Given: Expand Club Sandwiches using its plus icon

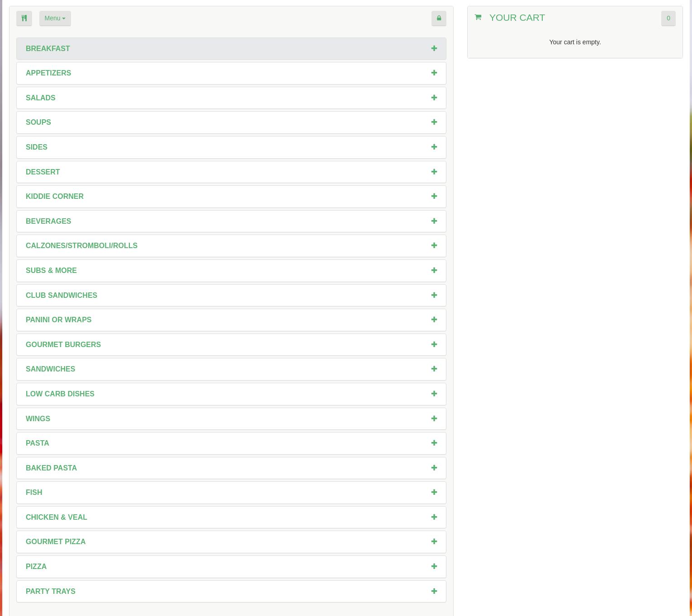Looking at the screenshot, I should click(x=434, y=295).
